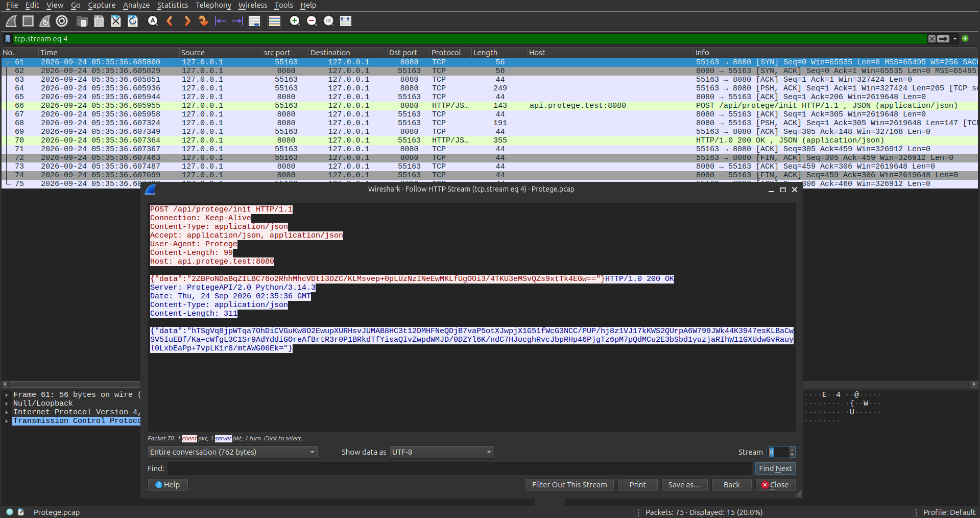This screenshot has width=980, height=518.
Task: Close this capture file icon
Action: tap(116, 21)
